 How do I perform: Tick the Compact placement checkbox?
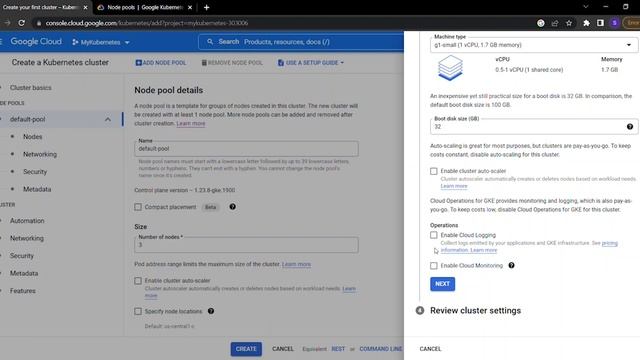[x=138, y=207]
